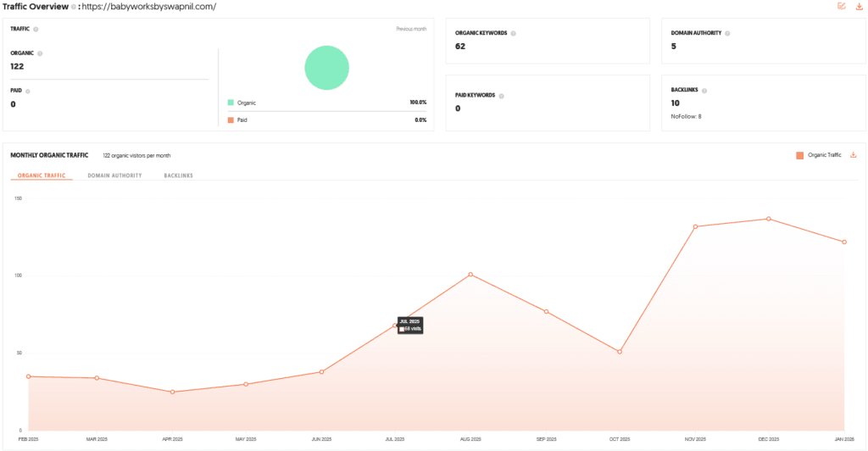This screenshot has height=451, width=868.
Task: Download the monthly organic traffic chart
Action: coord(853,155)
